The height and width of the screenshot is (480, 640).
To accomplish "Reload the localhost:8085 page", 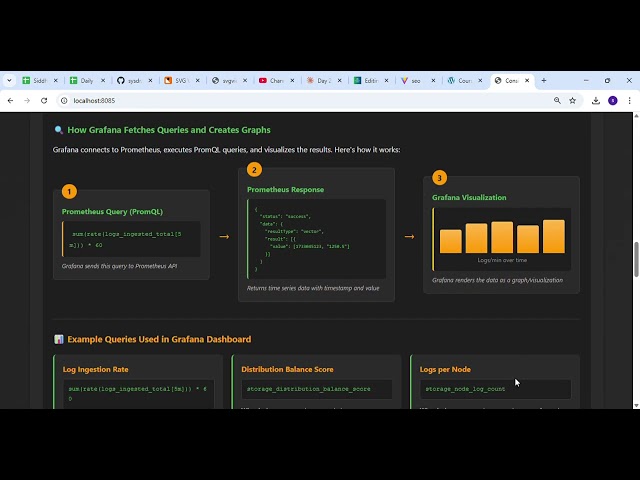I will click(44, 100).
